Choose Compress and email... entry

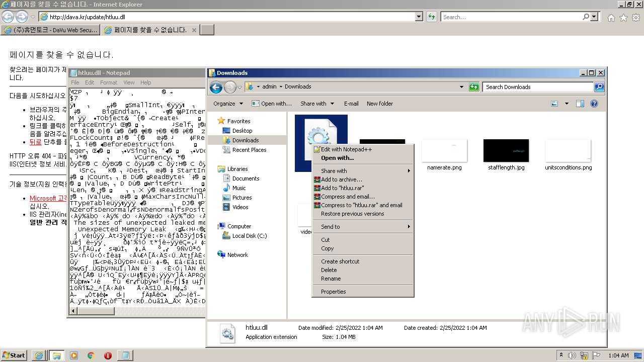pos(348,197)
